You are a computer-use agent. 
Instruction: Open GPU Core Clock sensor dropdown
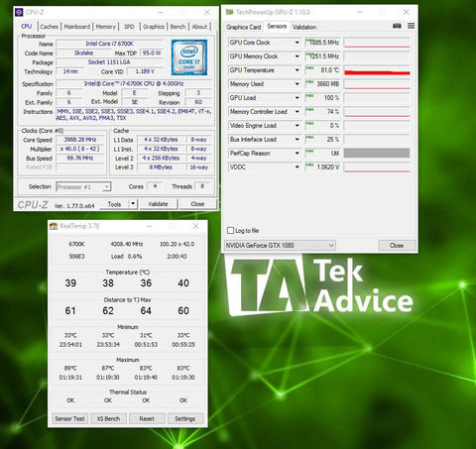point(297,43)
